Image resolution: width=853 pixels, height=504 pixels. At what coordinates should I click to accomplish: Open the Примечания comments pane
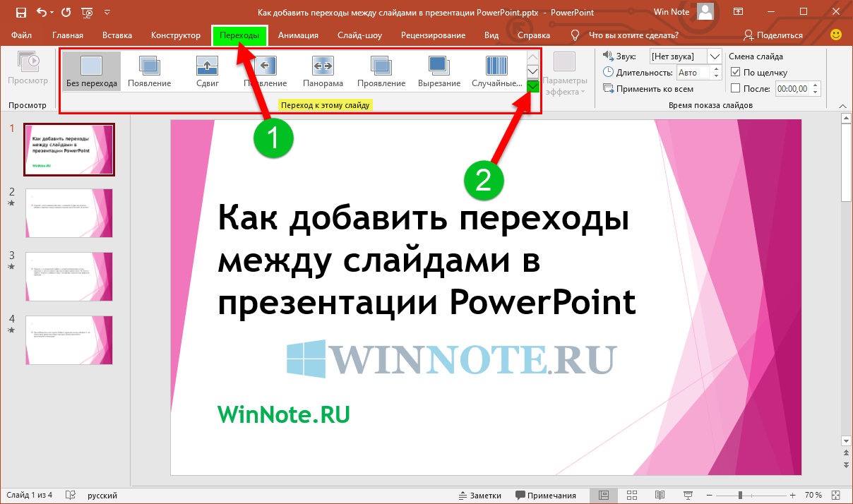[545, 495]
